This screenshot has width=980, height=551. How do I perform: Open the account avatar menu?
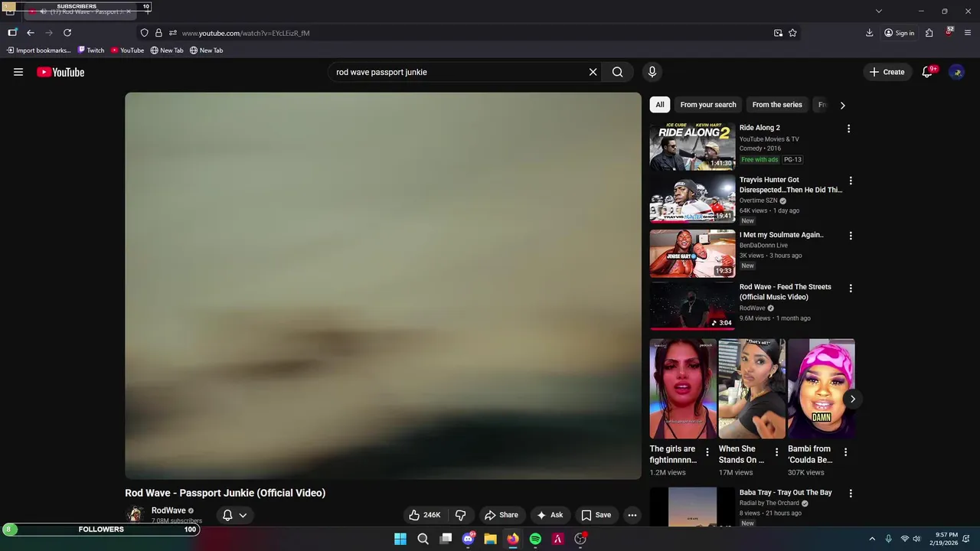point(957,72)
